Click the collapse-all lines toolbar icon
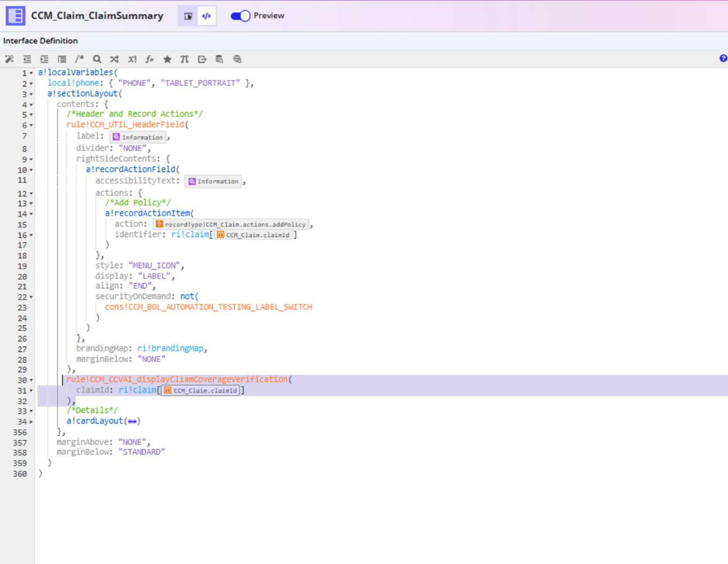This screenshot has height=564, width=728. [62, 59]
